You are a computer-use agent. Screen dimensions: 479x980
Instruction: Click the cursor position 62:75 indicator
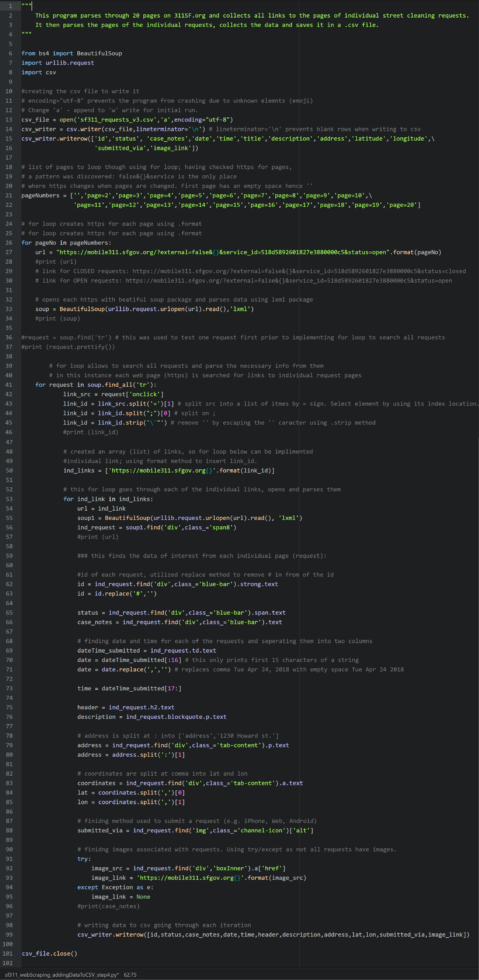tap(130, 975)
